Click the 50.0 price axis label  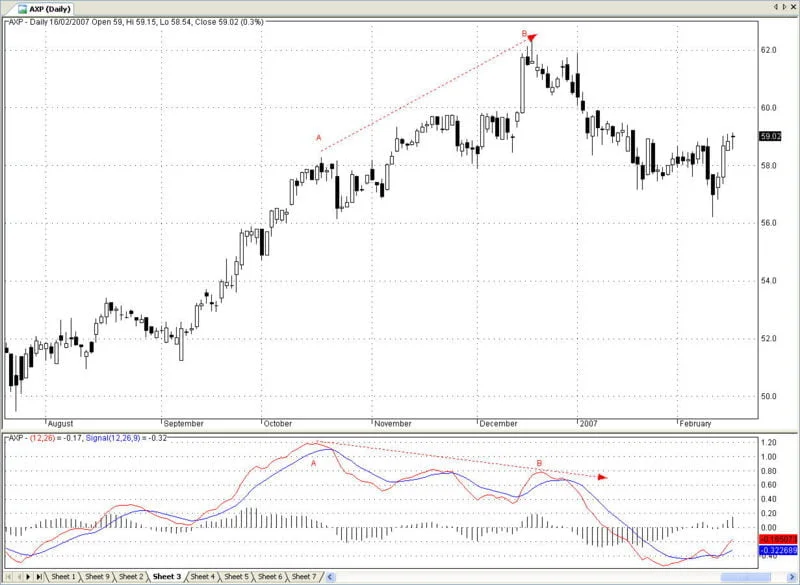768,396
